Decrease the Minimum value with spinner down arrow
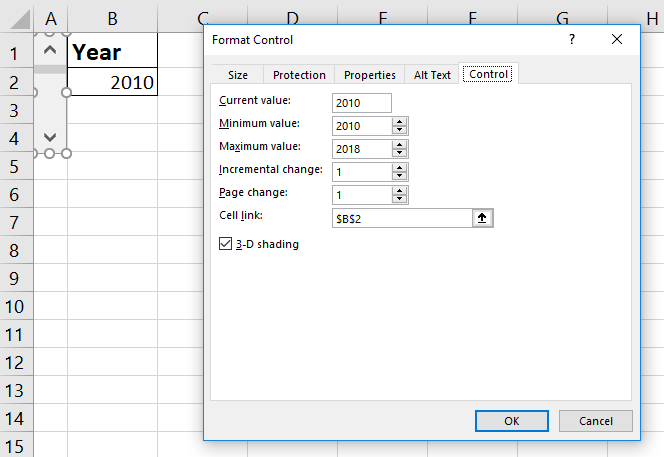The height and width of the screenshot is (457, 664). (399, 130)
